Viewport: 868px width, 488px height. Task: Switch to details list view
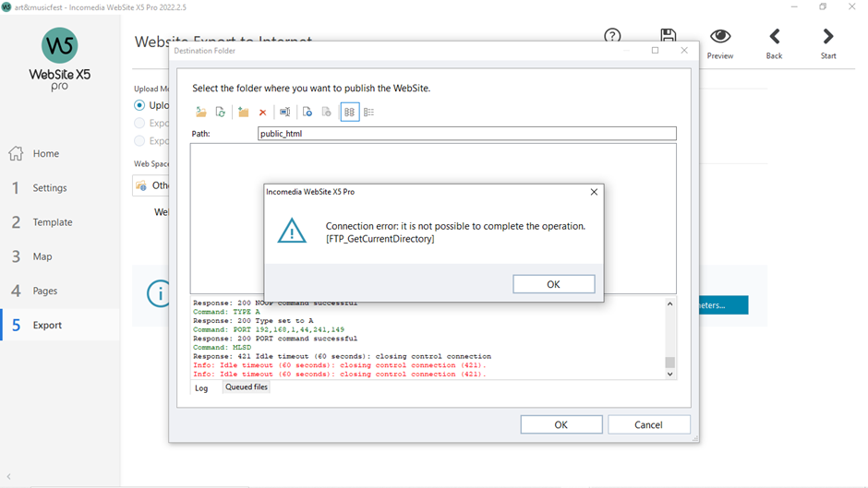368,113
